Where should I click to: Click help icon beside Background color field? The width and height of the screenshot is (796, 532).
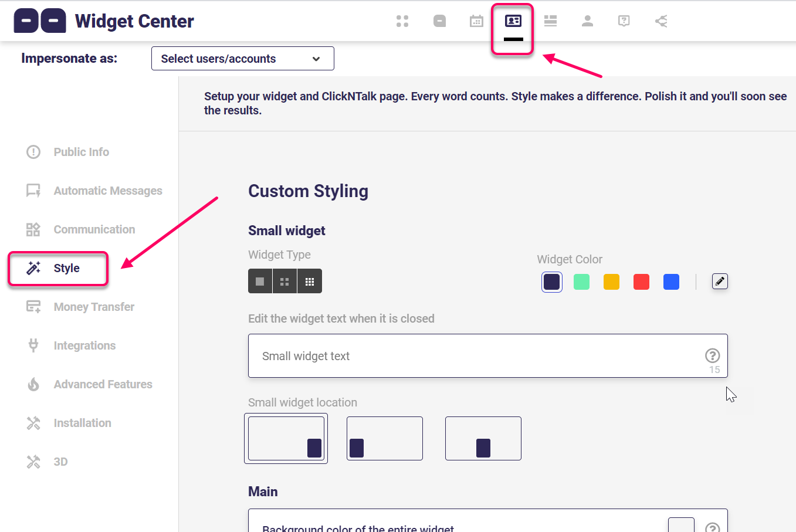pyautogui.click(x=712, y=527)
